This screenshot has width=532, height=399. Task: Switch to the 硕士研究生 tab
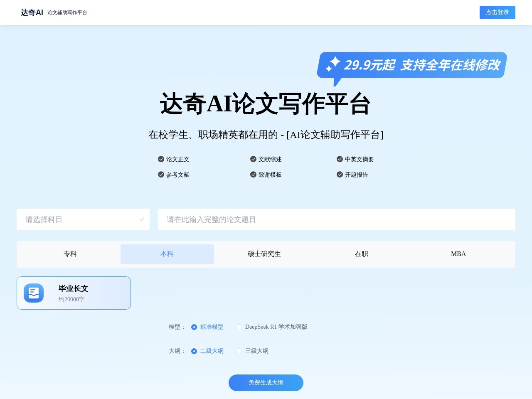click(264, 254)
